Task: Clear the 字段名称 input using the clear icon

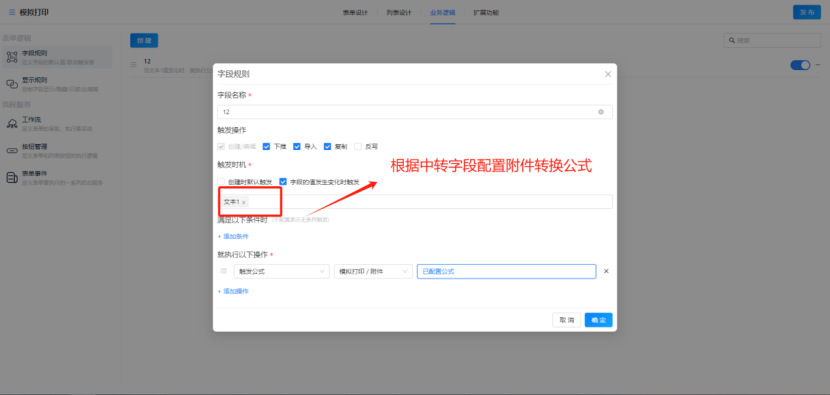Action: (x=601, y=112)
